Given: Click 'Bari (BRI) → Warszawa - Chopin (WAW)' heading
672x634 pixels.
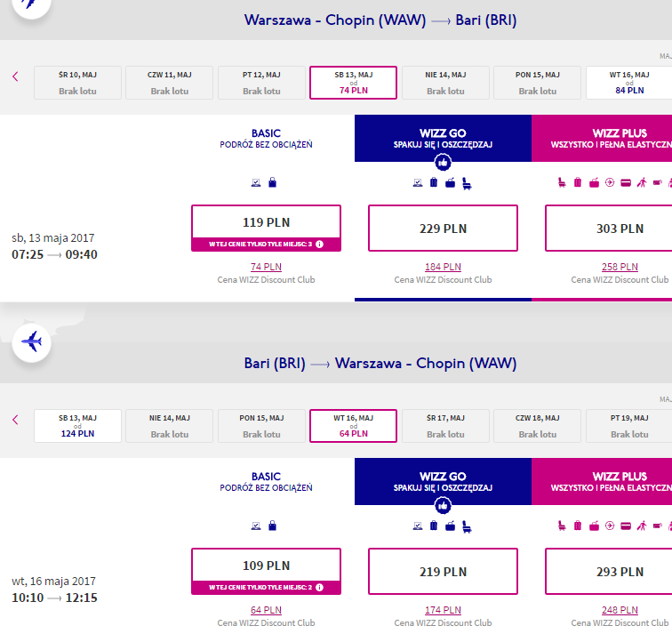Looking at the screenshot, I should click(380, 364).
